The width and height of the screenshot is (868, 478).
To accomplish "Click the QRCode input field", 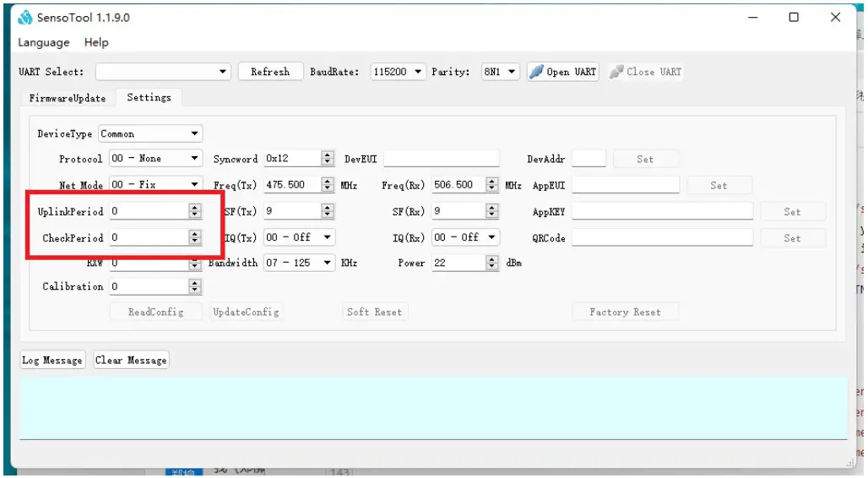I will (x=662, y=237).
